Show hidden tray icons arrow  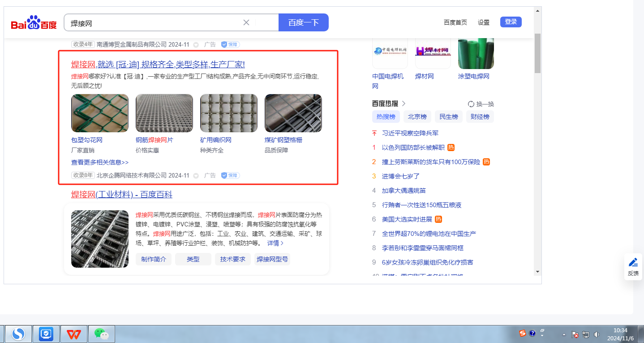pyautogui.click(x=564, y=334)
